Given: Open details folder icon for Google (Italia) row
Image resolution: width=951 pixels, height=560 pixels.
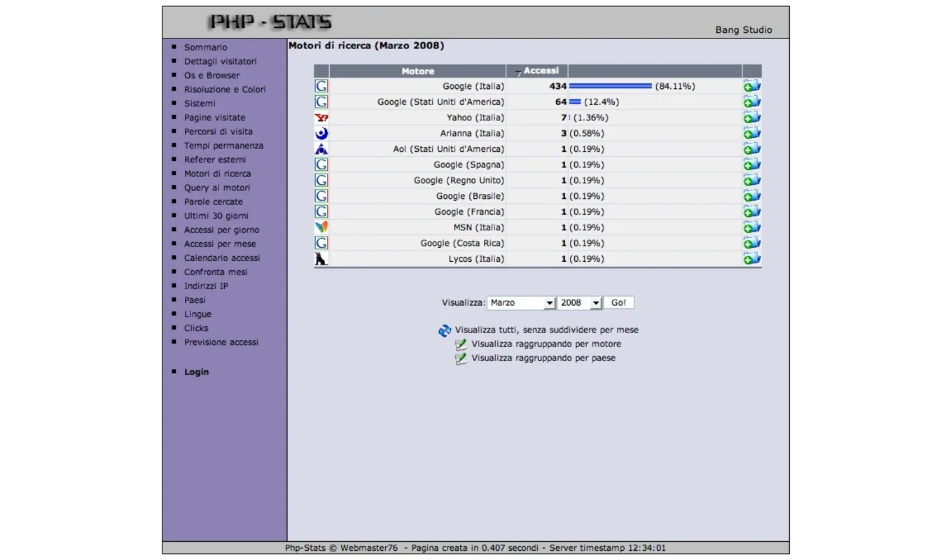Looking at the screenshot, I should [x=751, y=86].
